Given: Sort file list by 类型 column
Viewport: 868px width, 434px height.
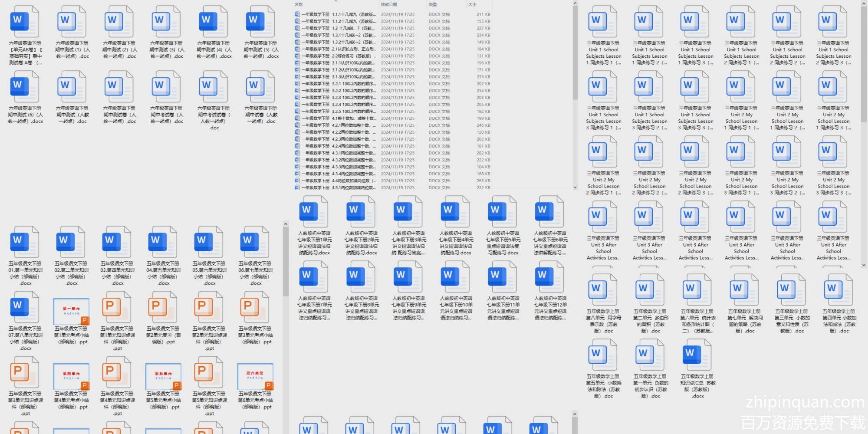Looking at the screenshot, I should click(x=433, y=4).
